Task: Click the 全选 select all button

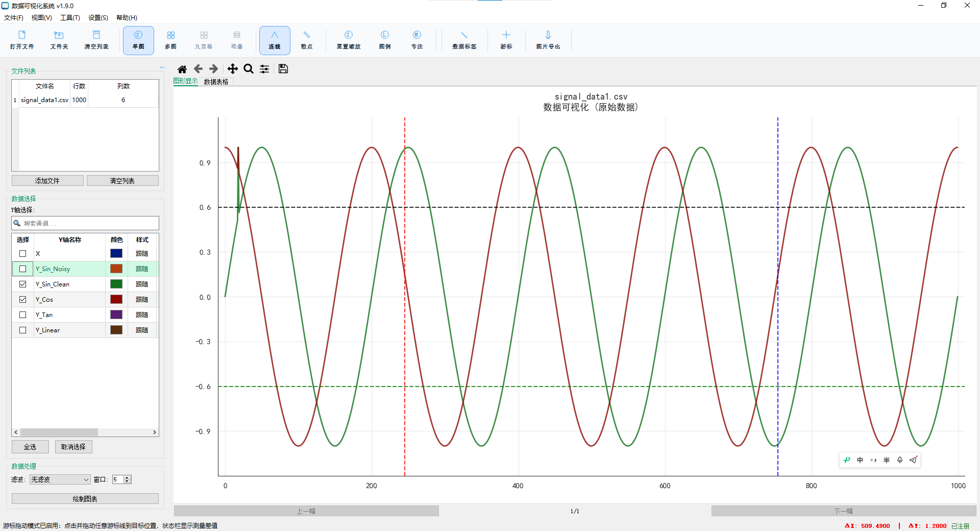Action: tap(30, 447)
